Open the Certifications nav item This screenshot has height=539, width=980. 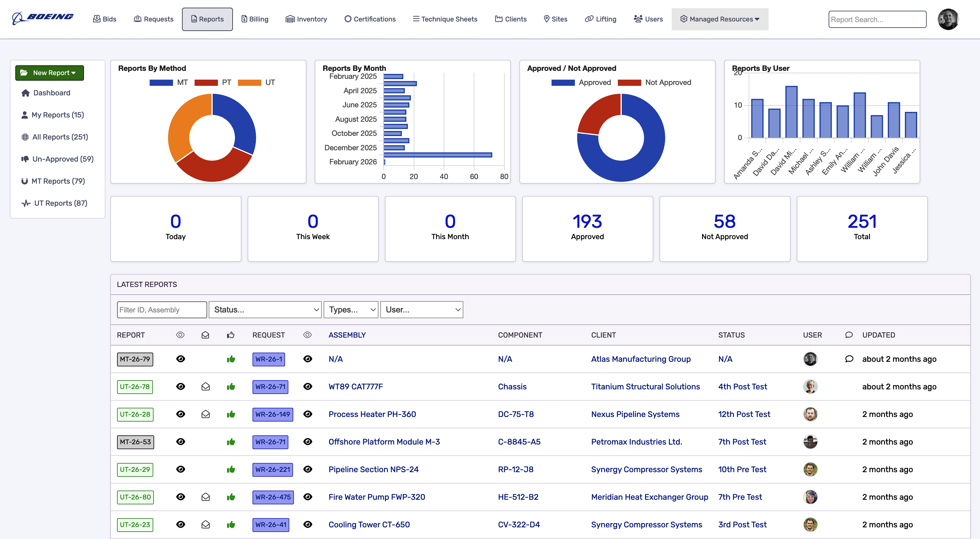coord(370,19)
